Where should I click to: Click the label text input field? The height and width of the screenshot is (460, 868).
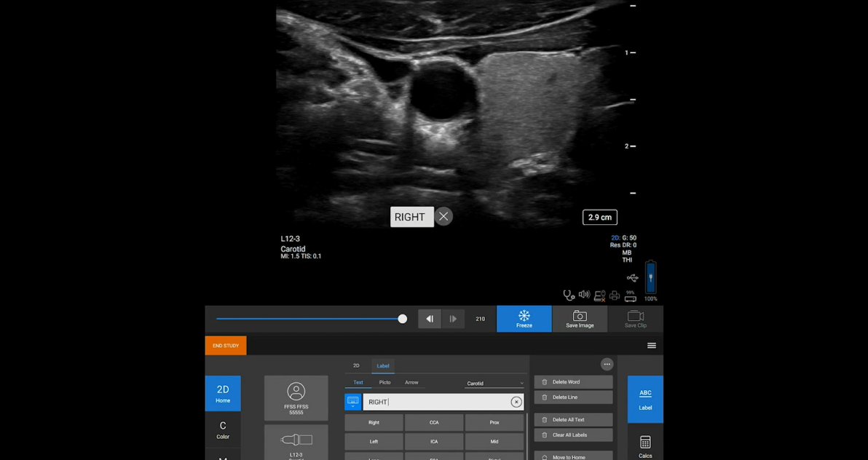(x=435, y=402)
